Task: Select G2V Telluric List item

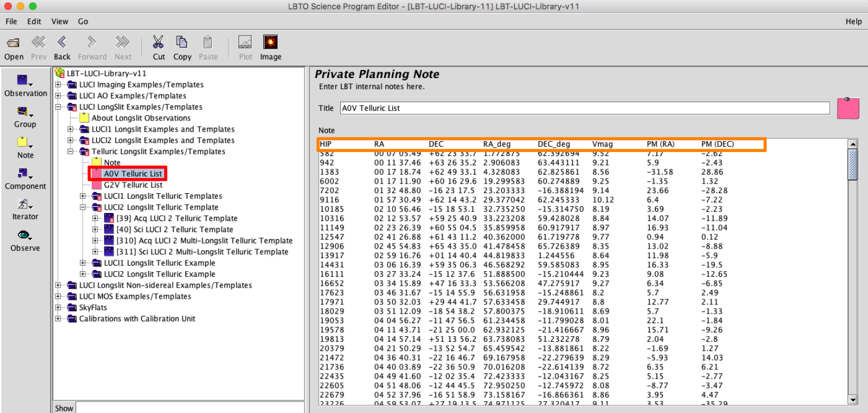Action: click(x=133, y=185)
